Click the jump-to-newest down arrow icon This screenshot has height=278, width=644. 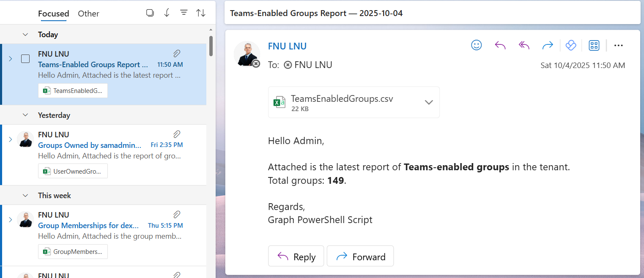click(167, 13)
